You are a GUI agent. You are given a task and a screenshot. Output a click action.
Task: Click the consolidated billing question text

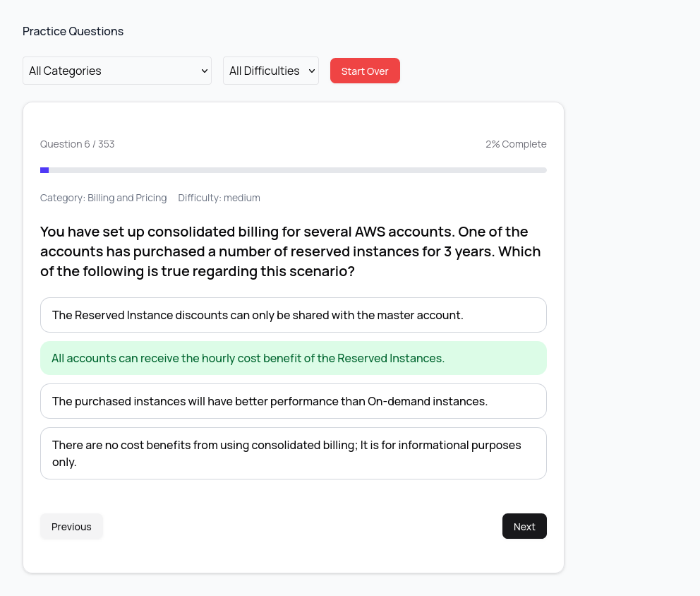(290, 251)
